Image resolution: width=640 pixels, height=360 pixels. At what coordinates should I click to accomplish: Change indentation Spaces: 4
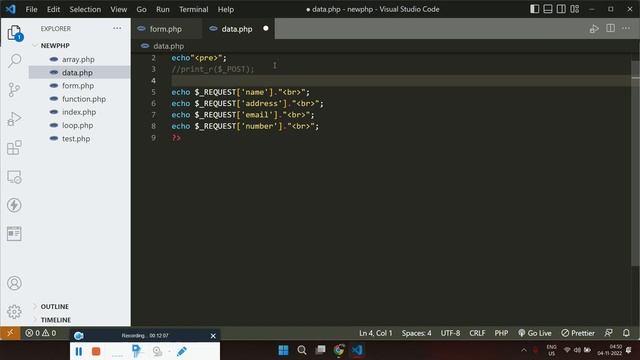coord(416,333)
